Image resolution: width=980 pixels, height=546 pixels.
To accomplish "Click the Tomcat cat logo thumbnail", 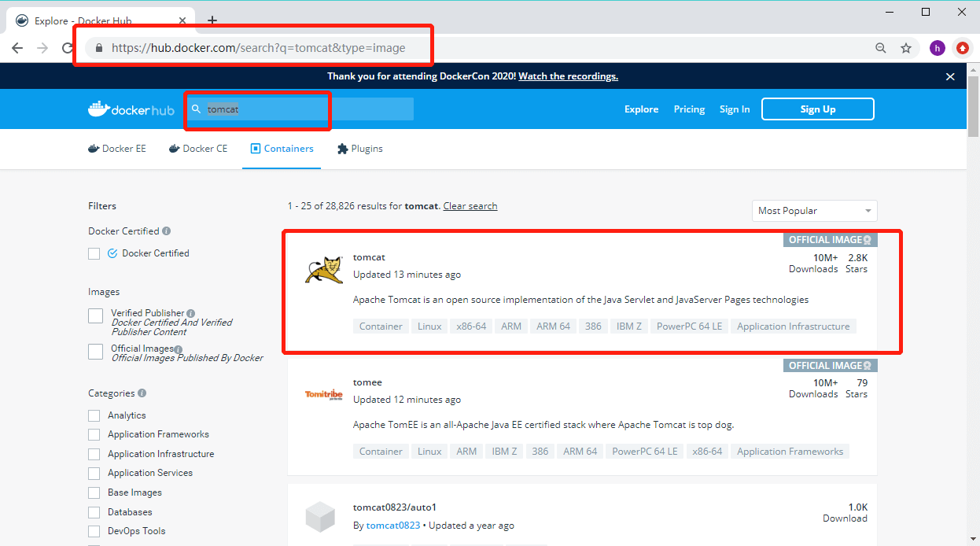I will pos(324,270).
